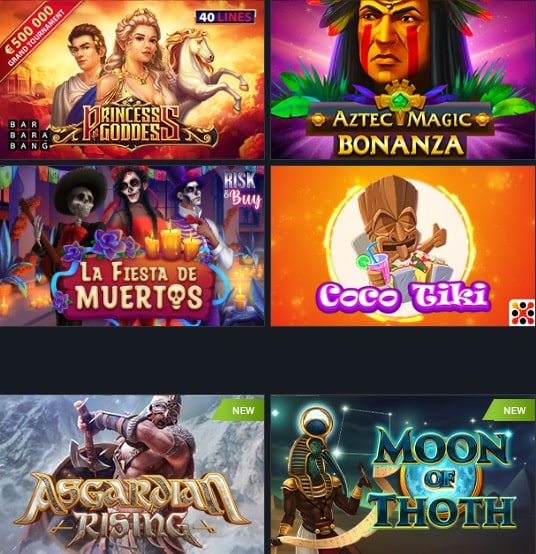This screenshot has height=554, width=536.
Task: Launch La Fiesta de Muertos slot
Action: [x=132, y=246]
